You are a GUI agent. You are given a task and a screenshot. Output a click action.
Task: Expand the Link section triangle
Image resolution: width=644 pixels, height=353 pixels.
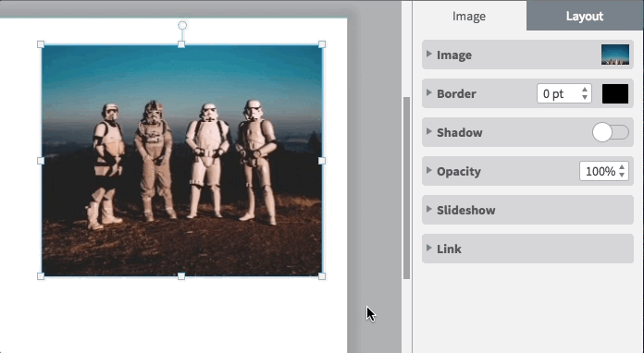(x=428, y=248)
